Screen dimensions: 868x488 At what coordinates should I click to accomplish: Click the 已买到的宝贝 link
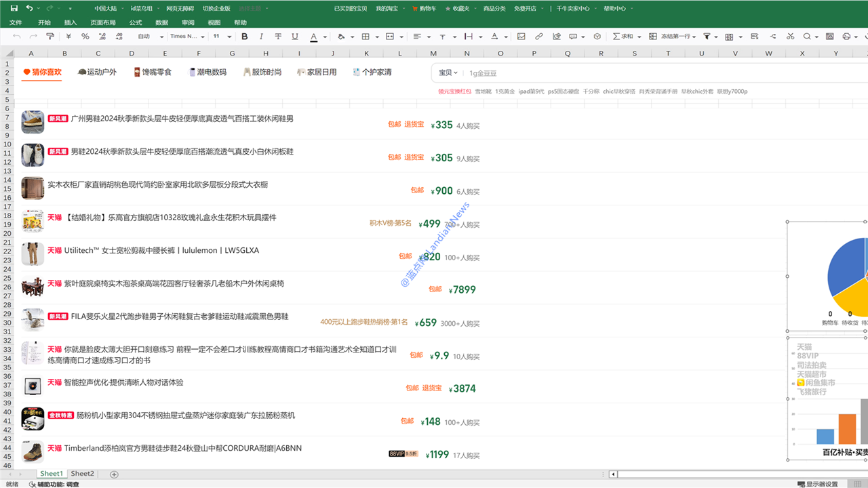click(x=351, y=8)
